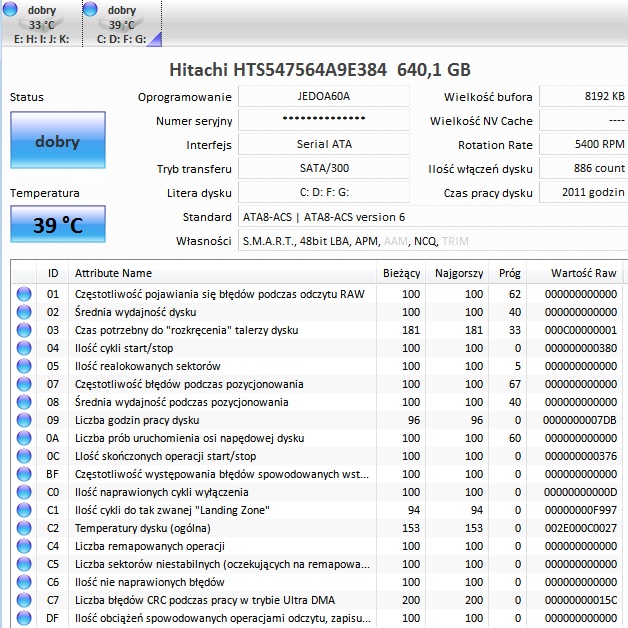The width and height of the screenshot is (628, 628).
Task: Click status icon of attribute C6
Action: coord(24,582)
